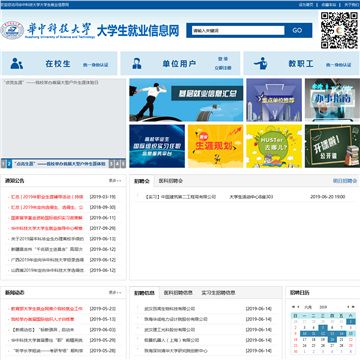
Task: Click 更多 in 新闻动态 panel
Action: tap(115, 293)
